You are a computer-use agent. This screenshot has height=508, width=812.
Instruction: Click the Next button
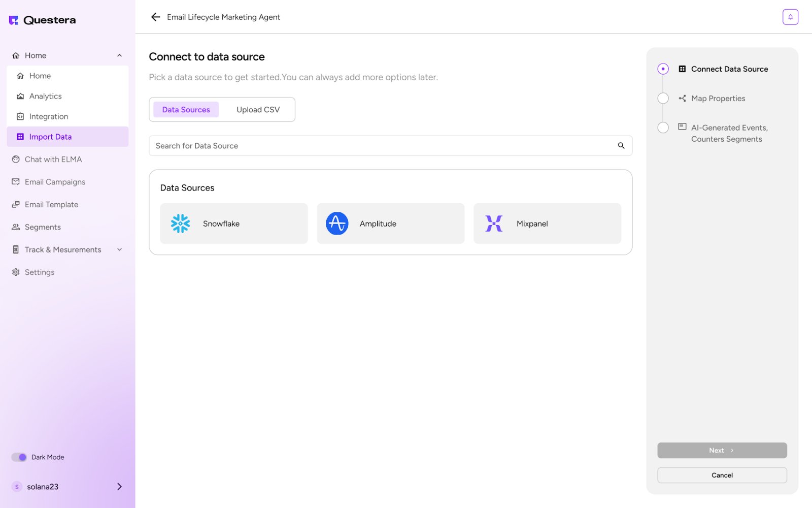click(x=722, y=451)
